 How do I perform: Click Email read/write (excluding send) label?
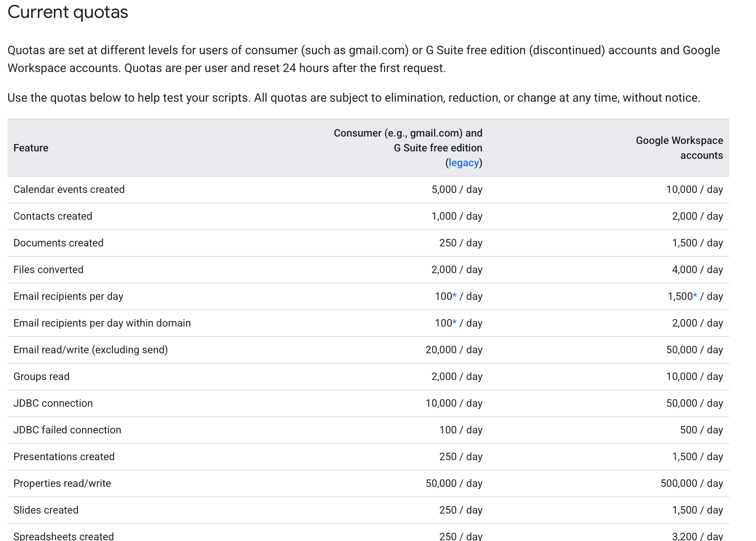coord(91,350)
